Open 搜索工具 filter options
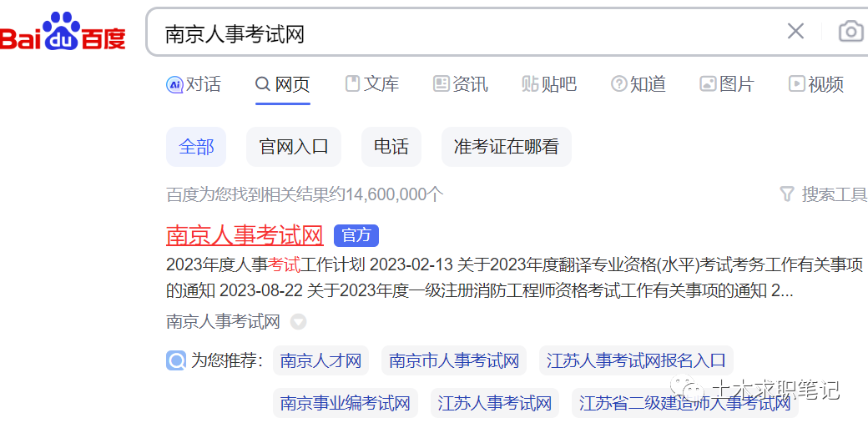 [823, 194]
